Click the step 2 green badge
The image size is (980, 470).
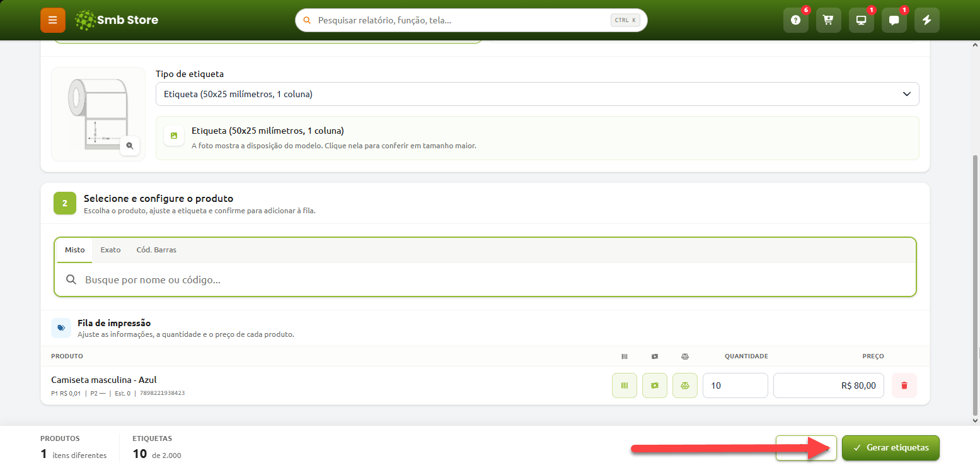[x=65, y=203]
